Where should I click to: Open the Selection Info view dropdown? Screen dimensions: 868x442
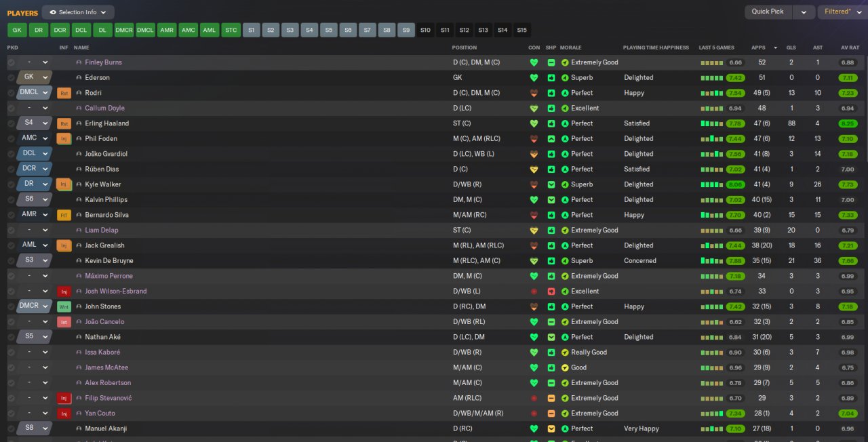tap(78, 12)
